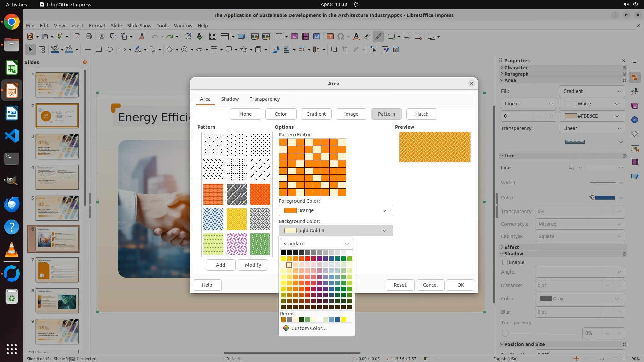Select the Ellipse shape tool
The height and width of the screenshot is (362, 644).
click(x=110, y=50)
